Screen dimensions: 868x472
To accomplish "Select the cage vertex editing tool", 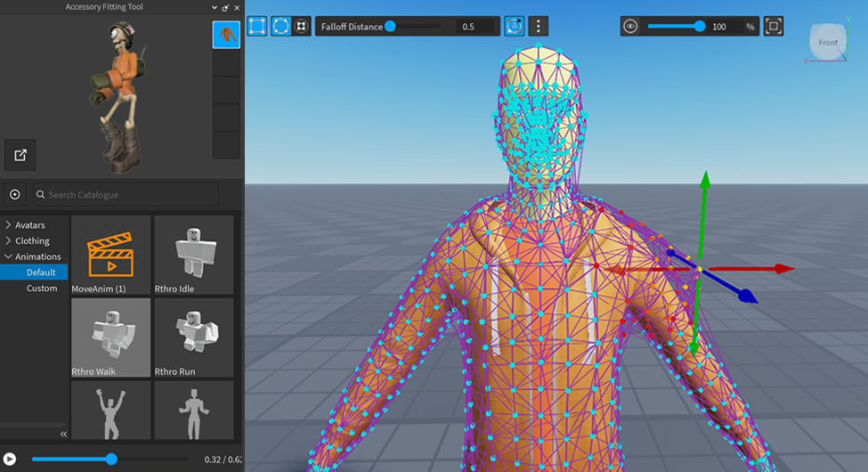I will (x=258, y=26).
